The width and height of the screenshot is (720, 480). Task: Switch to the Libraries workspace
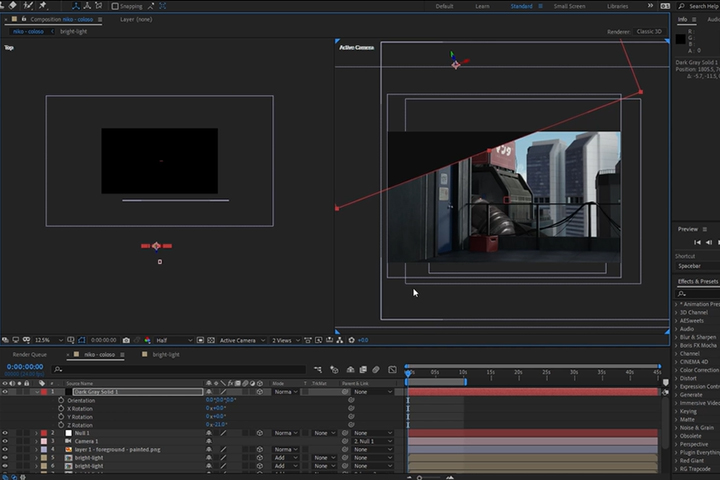click(618, 6)
